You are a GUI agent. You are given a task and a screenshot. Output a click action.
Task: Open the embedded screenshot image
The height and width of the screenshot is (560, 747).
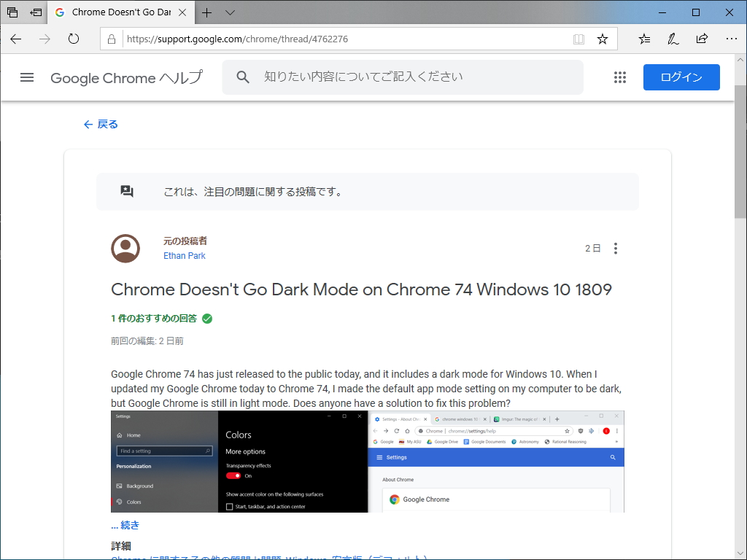click(x=368, y=462)
